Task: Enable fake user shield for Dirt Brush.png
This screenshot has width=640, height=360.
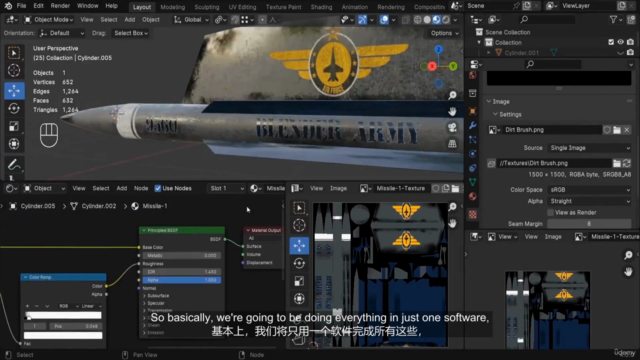Action: click(x=607, y=130)
